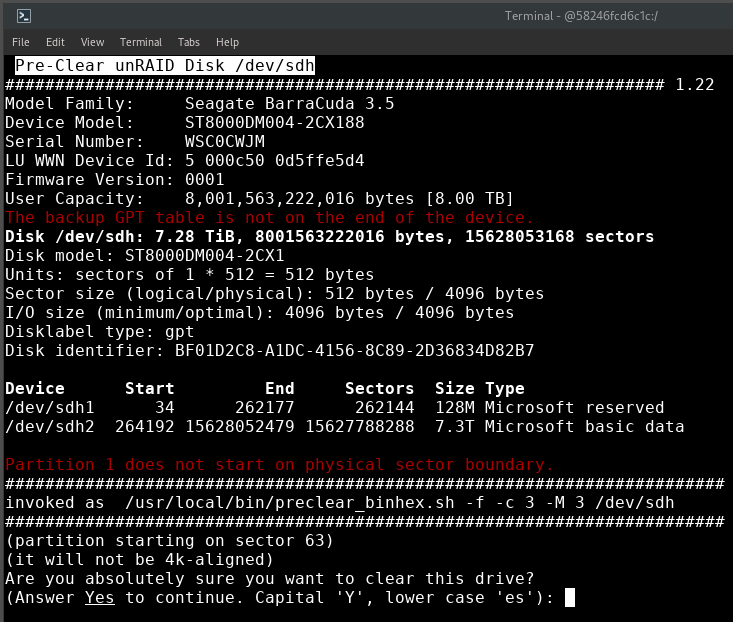Click the bold 'Disk /dev/sdh: 7.28 TiB' line

point(330,236)
